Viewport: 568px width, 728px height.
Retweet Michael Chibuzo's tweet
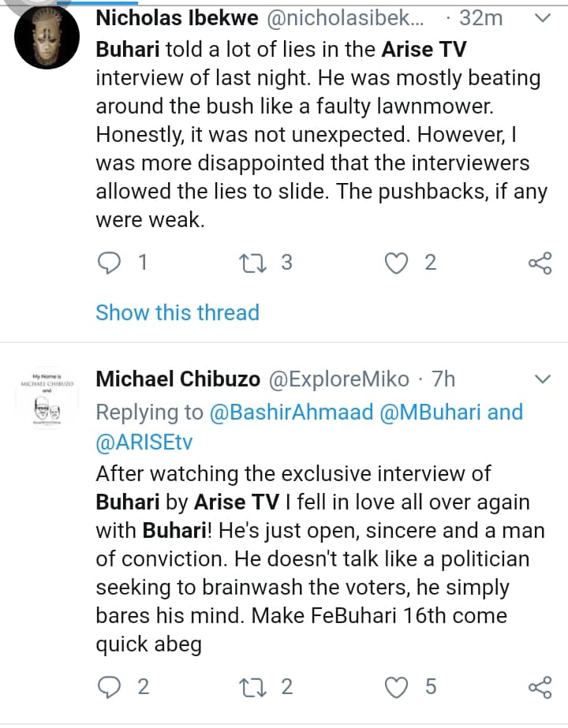tap(253, 687)
